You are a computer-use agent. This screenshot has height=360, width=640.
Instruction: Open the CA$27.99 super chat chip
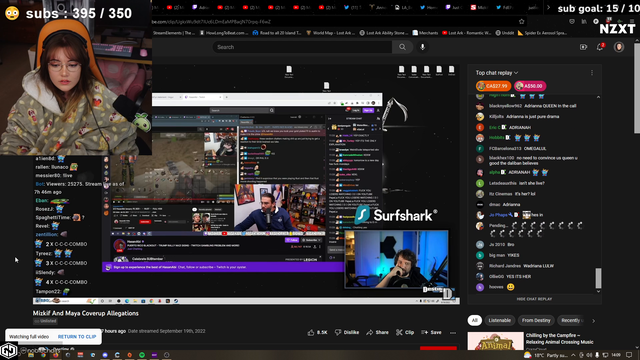click(x=493, y=86)
